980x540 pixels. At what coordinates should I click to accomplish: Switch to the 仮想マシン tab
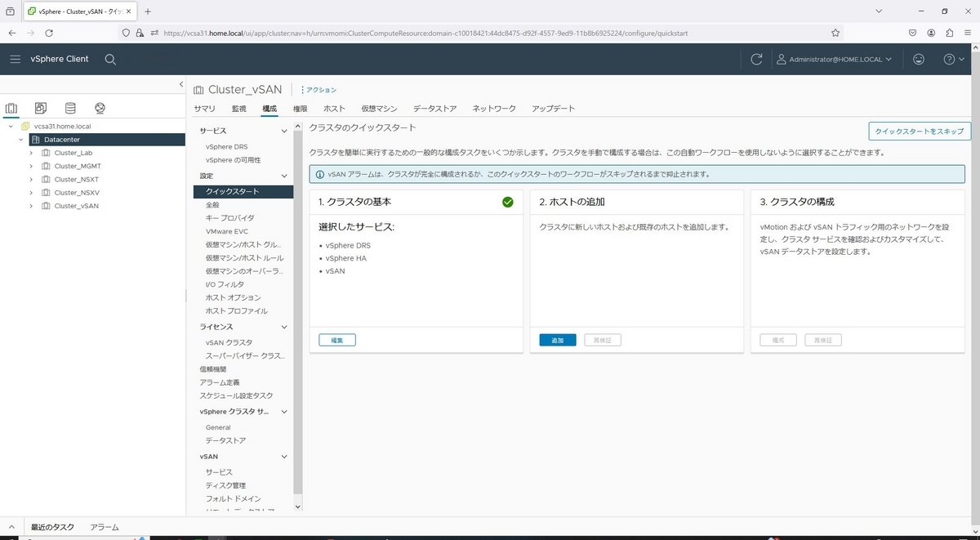click(379, 109)
